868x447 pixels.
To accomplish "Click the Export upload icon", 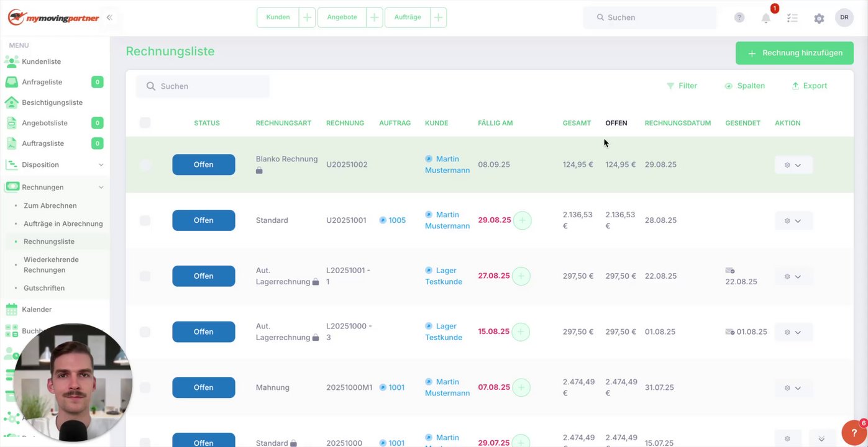I will 795,86.
